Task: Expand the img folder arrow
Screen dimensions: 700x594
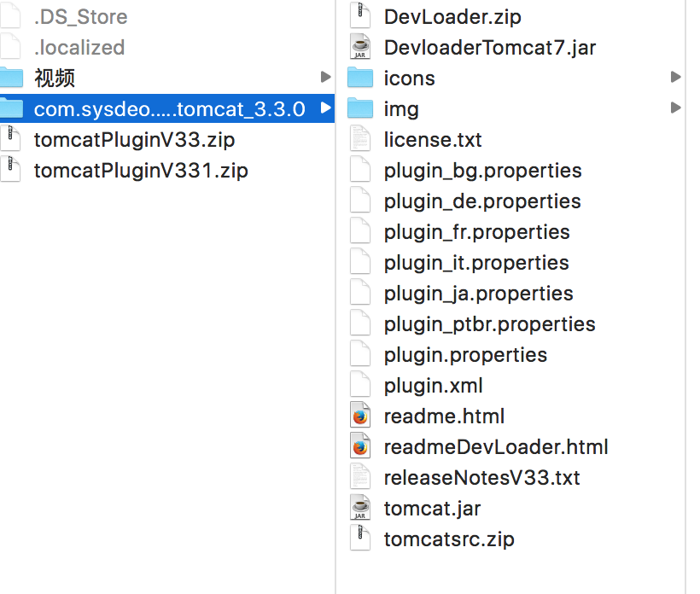Action: point(675,108)
